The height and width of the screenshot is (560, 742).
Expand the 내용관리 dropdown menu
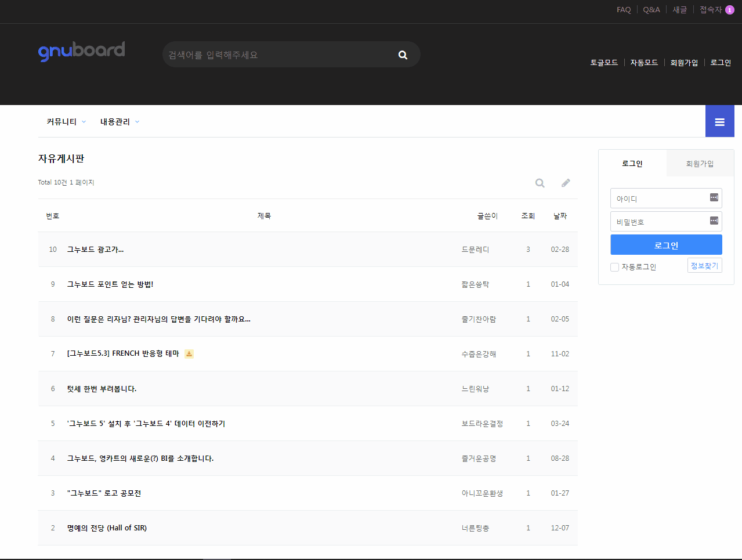point(120,122)
